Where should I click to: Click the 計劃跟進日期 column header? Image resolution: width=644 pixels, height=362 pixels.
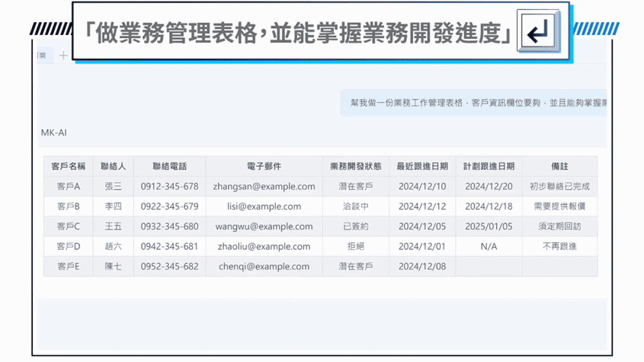489,166
